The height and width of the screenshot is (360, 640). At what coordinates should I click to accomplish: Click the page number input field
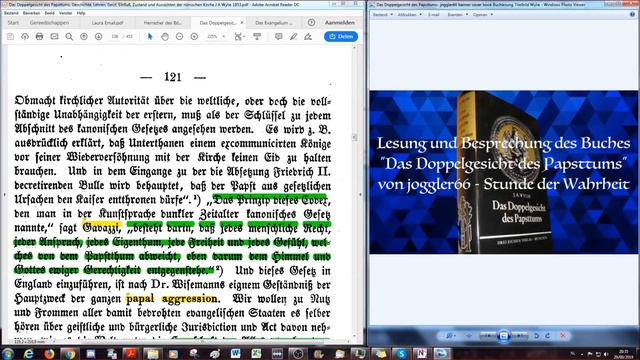point(115,37)
